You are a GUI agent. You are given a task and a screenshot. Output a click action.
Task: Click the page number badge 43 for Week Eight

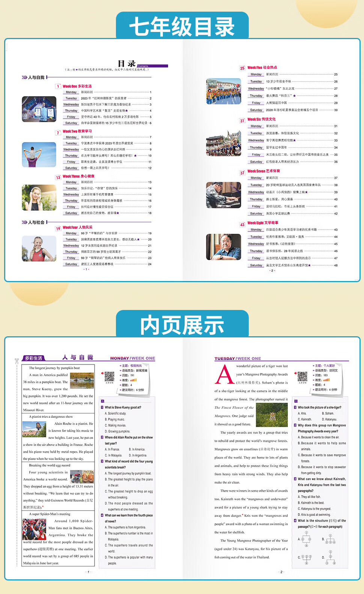tap(242, 224)
